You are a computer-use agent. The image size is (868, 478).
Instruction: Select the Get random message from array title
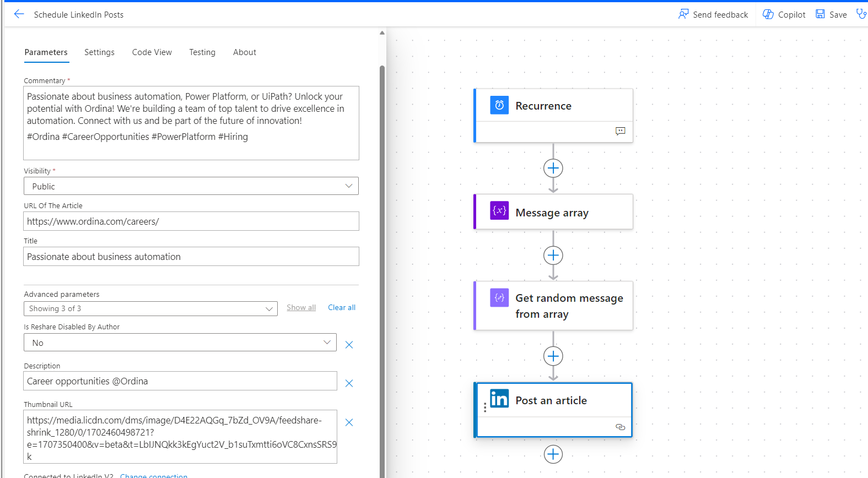[569, 306]
